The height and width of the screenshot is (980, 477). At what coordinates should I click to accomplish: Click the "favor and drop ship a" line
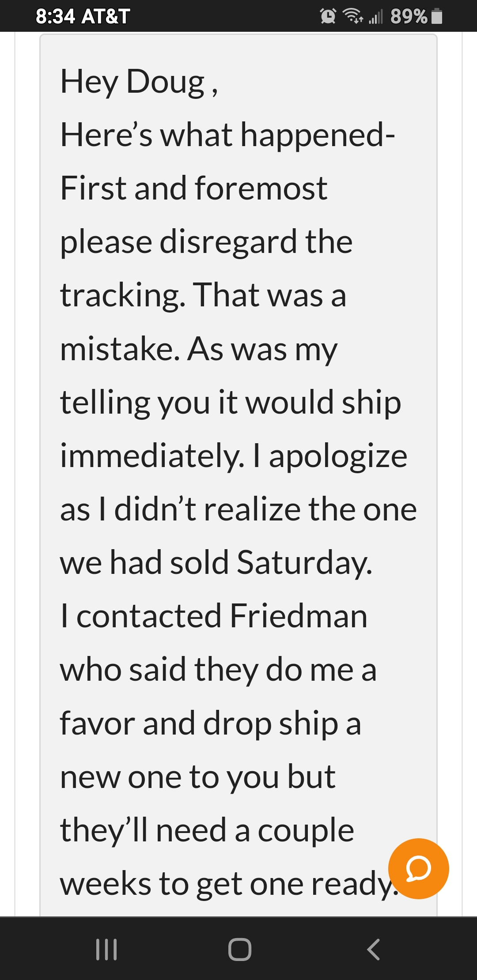coord(211,724)
